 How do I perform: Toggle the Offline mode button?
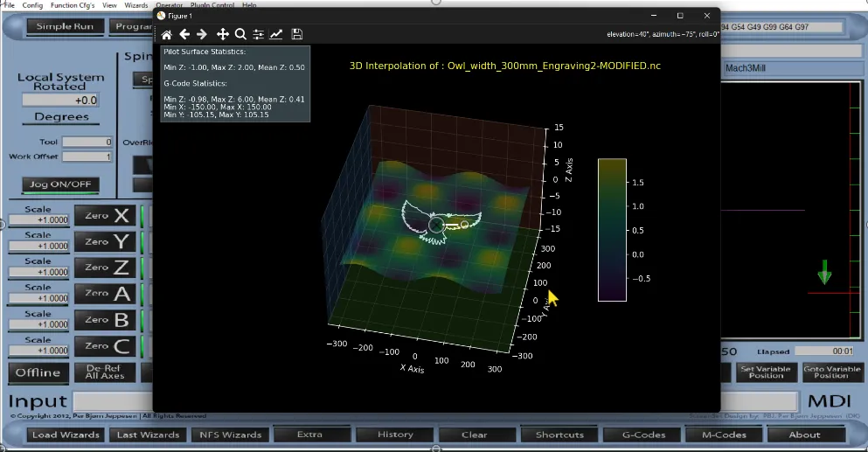(x=38, y=372)
